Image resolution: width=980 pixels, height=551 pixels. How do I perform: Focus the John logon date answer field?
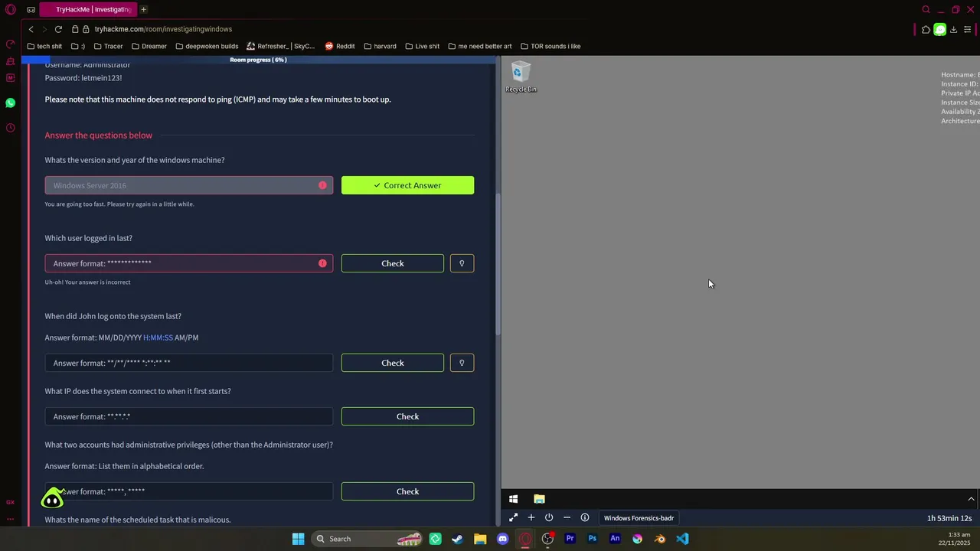(x=188, y=363)
